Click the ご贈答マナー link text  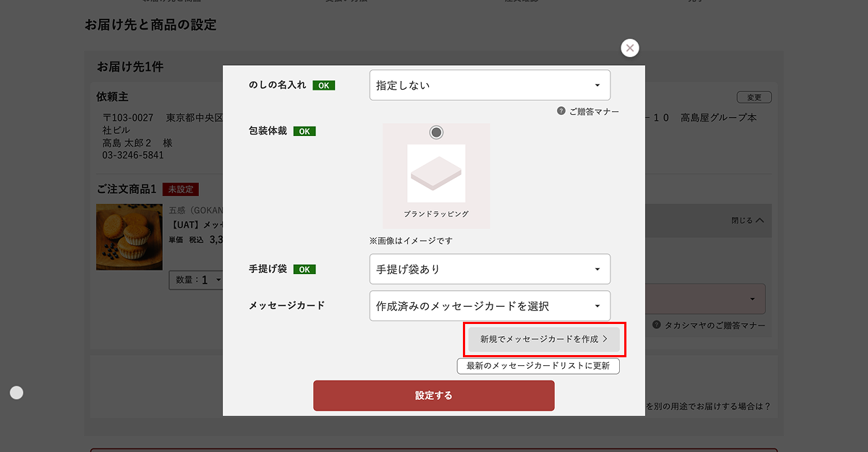pyautogui.click(x=594, y=111)
